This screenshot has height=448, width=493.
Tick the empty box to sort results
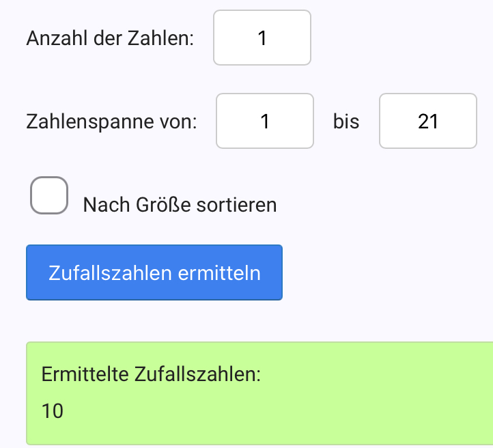[49, 195]
